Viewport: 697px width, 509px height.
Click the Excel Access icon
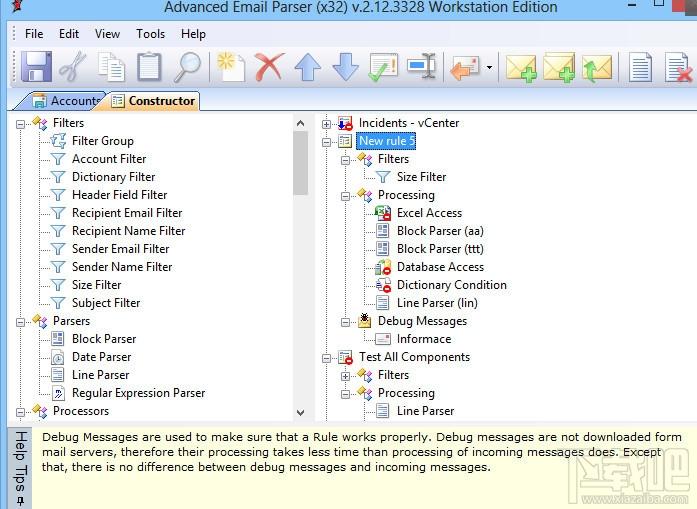[383, 213]
